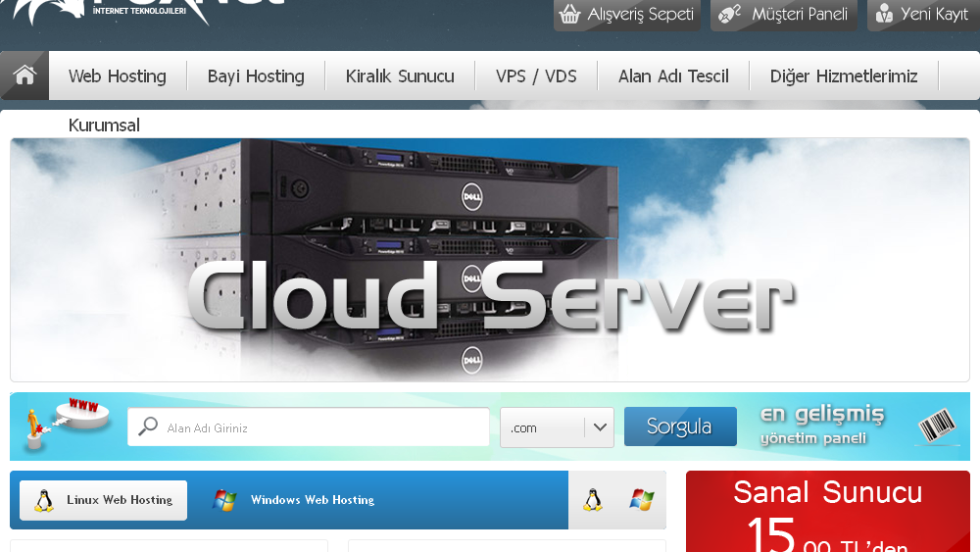Click the en gelişmiş yönetim paneli banner

(822, 426)
